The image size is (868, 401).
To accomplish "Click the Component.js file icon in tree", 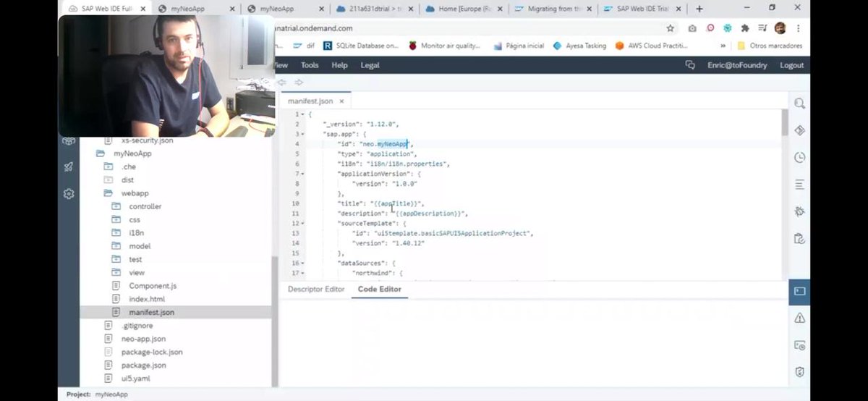I will click(116, 286).
